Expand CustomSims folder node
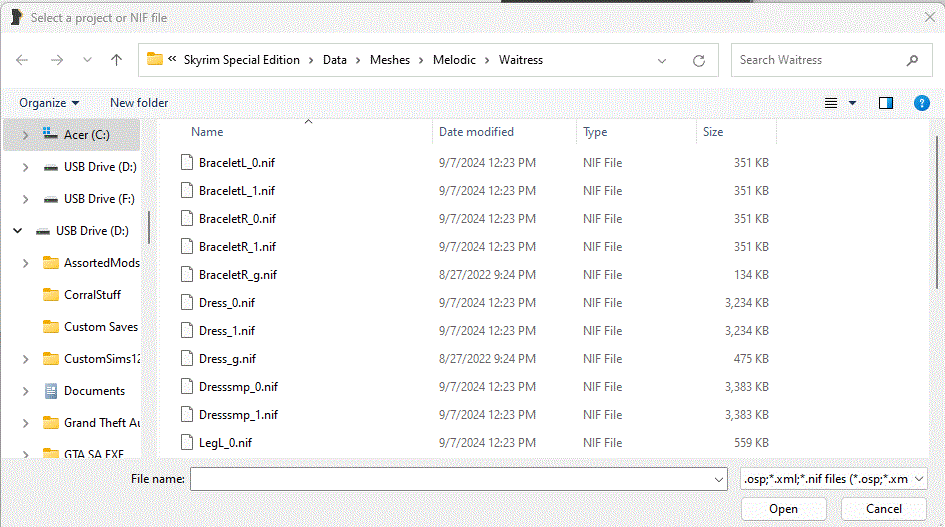The width and height of the screenshot is (945, 527). point(25,359)
